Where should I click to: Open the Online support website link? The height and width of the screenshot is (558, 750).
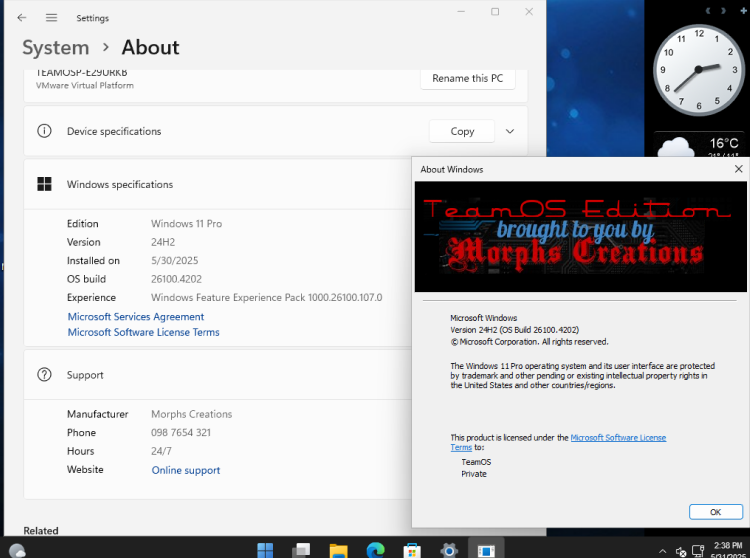click(x=186, y=470)
